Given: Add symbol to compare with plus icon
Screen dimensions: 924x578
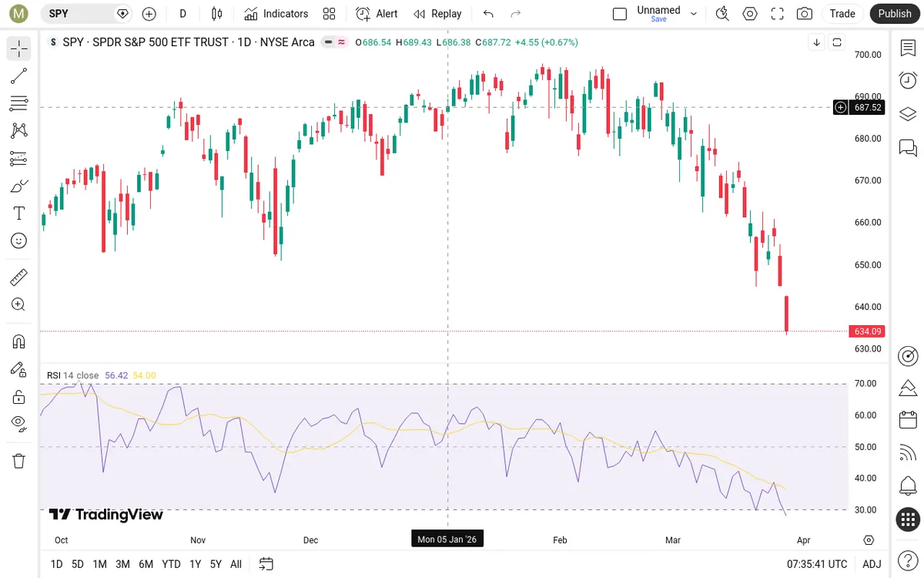Looking at the screenshot, I should (x=149, y=14).
